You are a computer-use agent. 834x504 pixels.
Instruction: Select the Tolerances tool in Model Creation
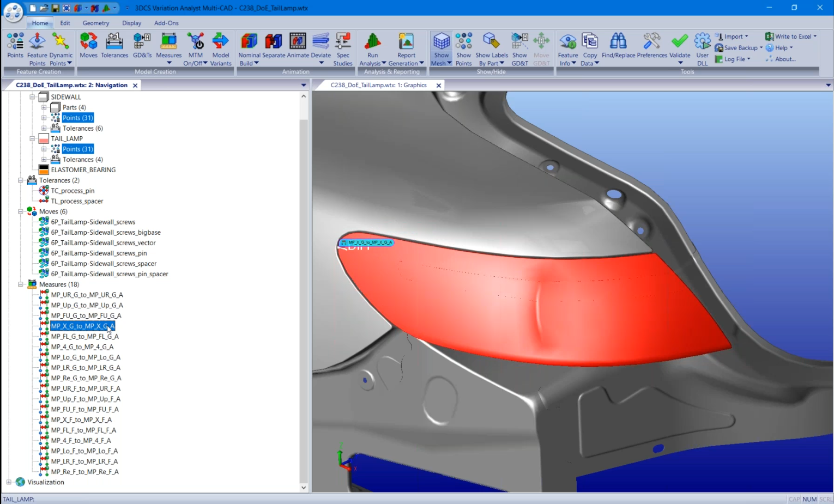click(x=114, y=47)
